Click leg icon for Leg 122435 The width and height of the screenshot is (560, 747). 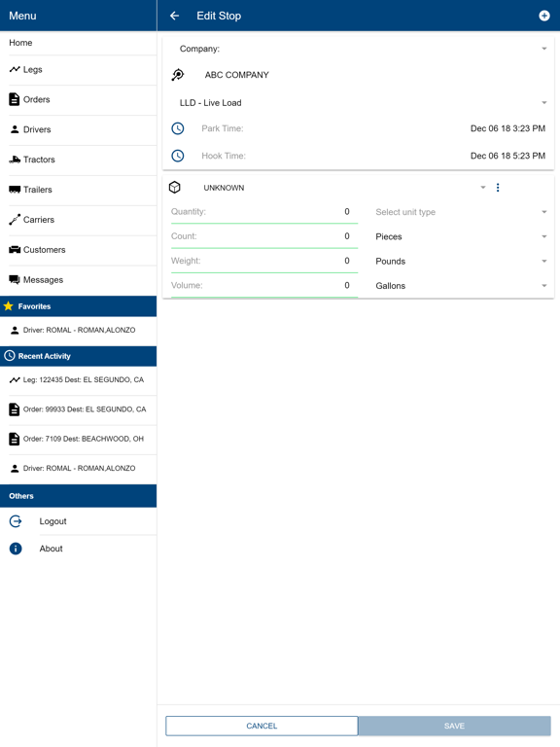(15, 379)
